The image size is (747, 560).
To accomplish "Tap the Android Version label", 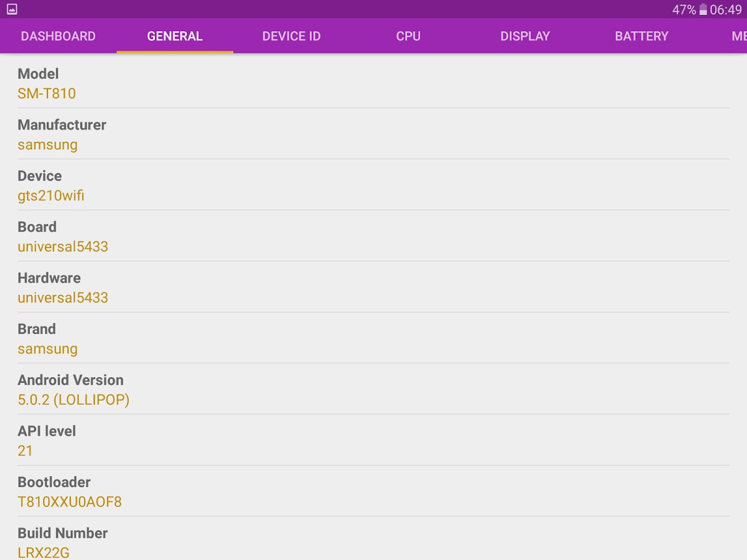I will point(70,380).
